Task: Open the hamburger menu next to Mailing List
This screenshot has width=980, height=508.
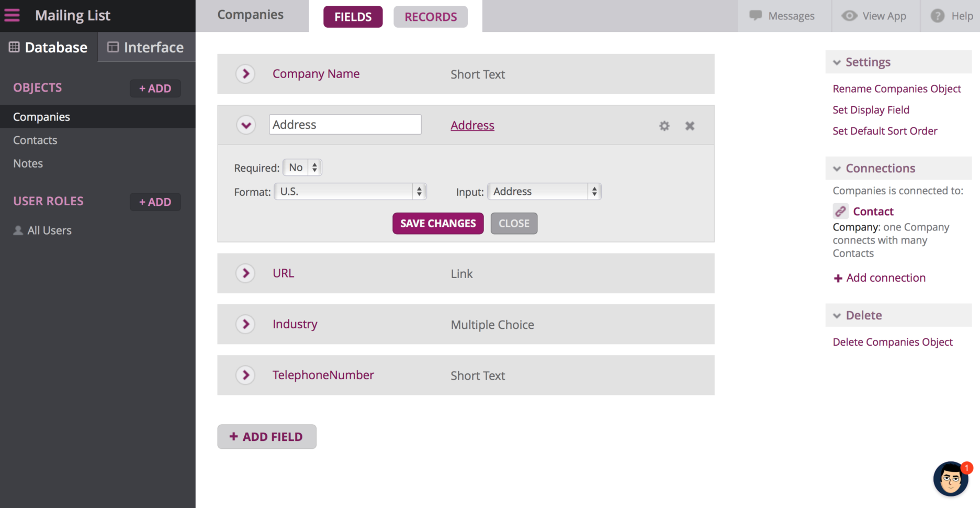Action: click(x=12, y=15)
